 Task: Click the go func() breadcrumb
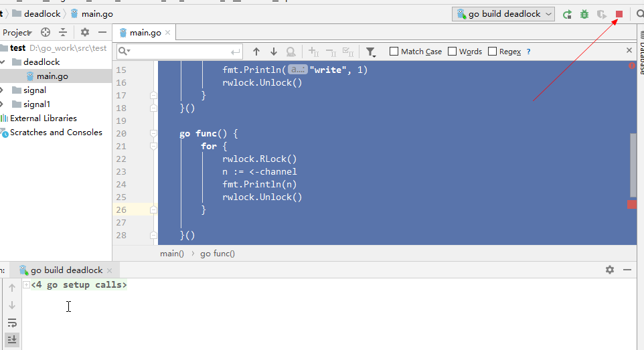tap(218, 254)
